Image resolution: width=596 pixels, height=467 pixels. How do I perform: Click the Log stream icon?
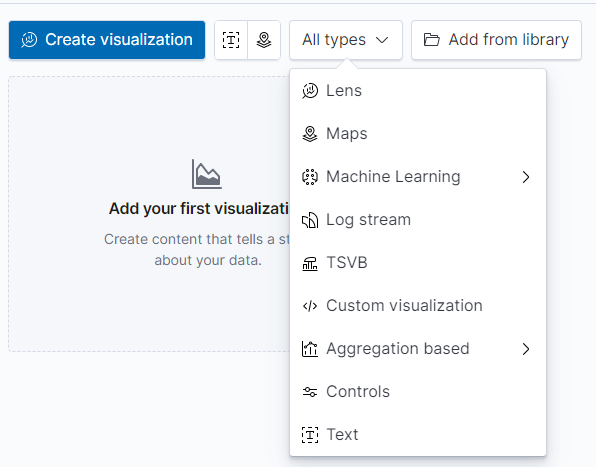[x=310, y=220]
